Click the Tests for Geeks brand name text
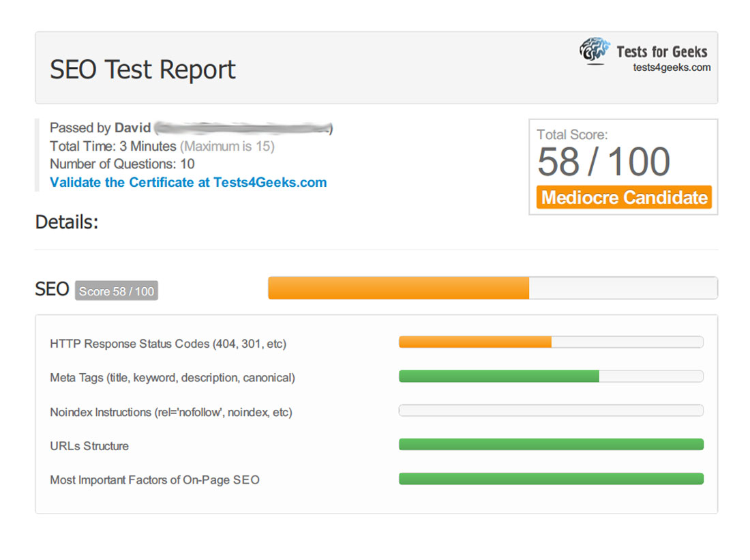 coord(661,52)
